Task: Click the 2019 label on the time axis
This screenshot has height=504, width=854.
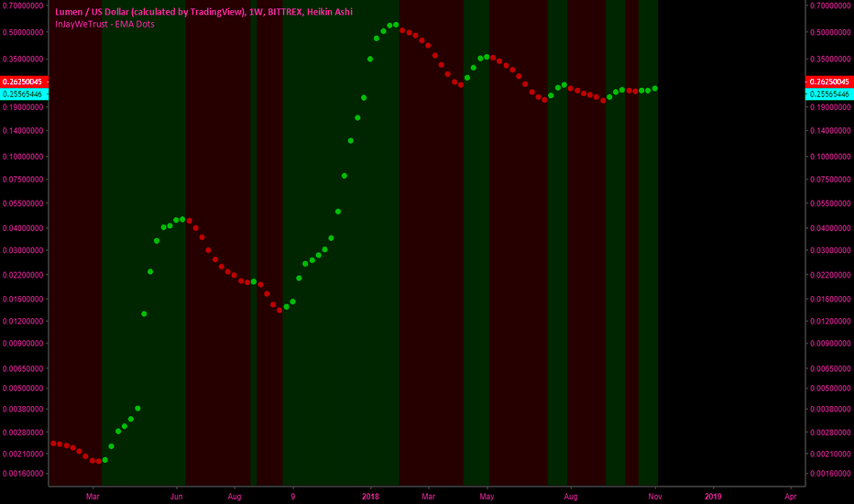Action: (x=713, y=497)
